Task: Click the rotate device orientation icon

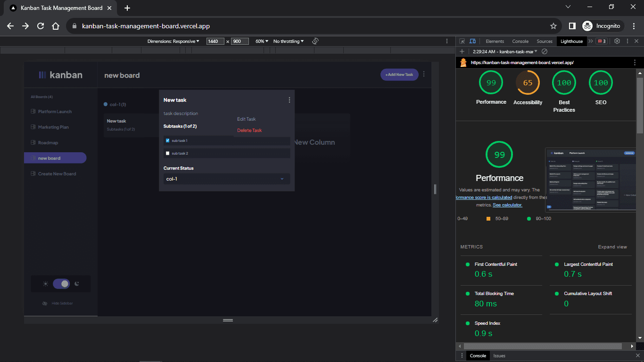Action: 315,41
